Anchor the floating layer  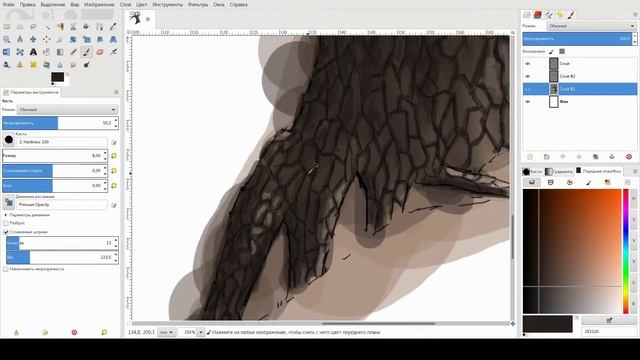pos(612,157)
